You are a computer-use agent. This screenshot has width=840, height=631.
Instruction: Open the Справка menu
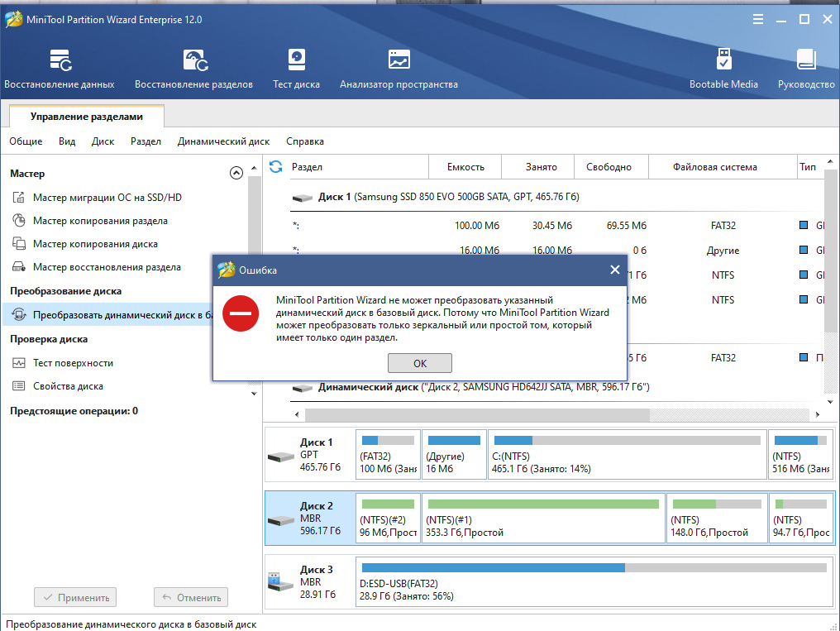coord(305,141)
